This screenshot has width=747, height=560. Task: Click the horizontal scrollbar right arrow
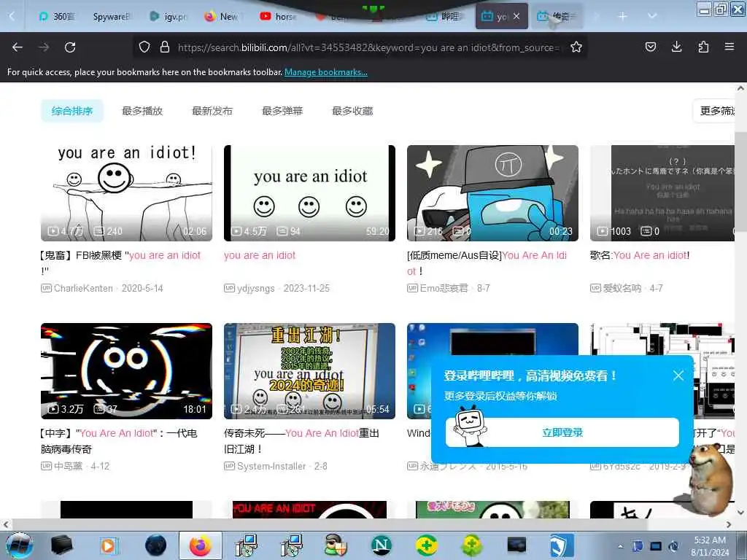pyautogui.click(x=729, y=524)
